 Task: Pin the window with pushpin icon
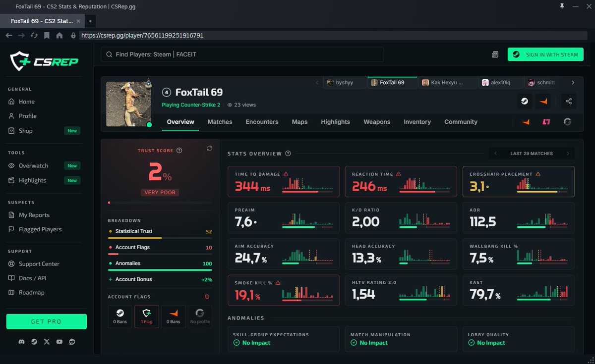coord(562,6)
